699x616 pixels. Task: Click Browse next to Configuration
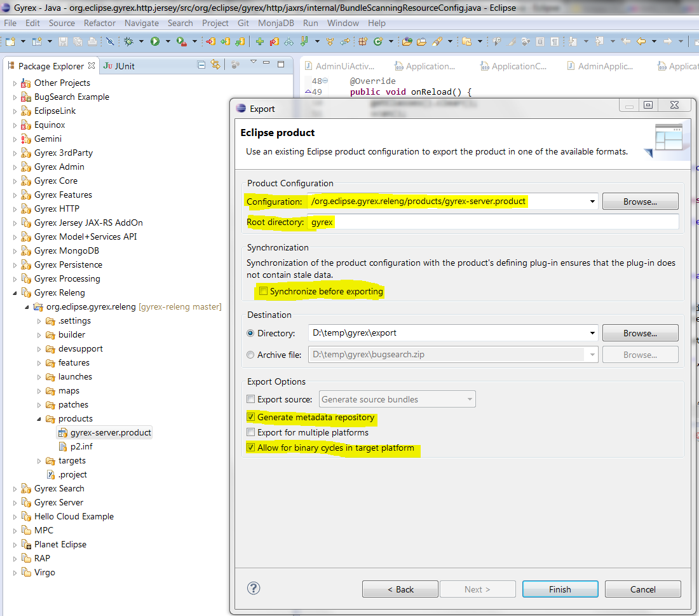tap(640, 202)
